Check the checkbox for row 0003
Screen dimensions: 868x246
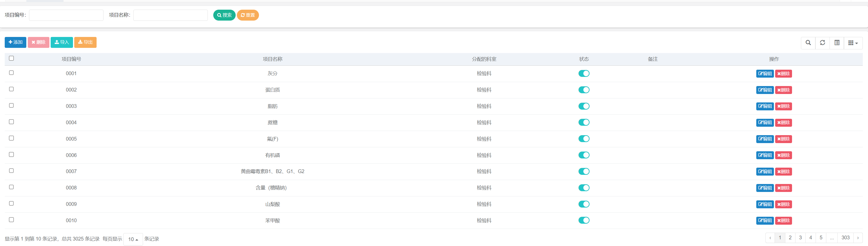(11, 105)
